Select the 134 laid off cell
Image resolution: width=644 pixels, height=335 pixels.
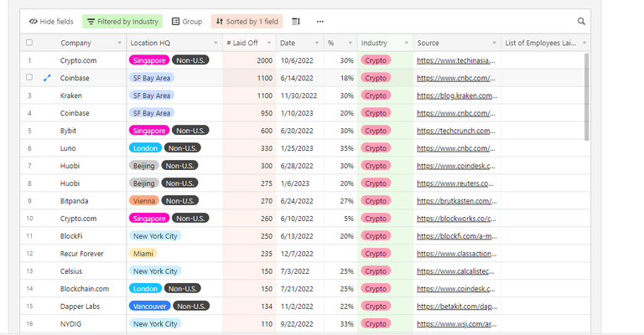click(x=249, y=307)
